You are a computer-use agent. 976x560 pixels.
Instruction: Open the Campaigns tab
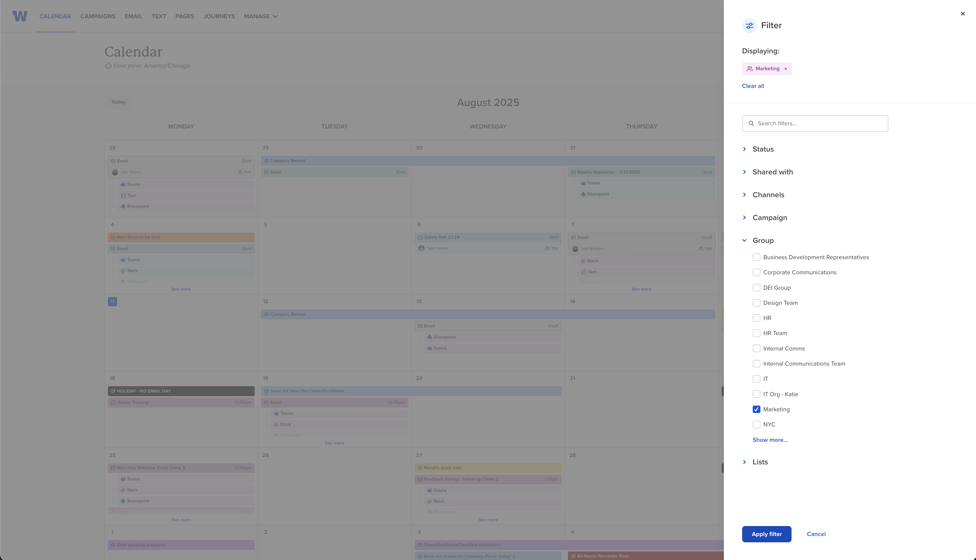[98, 17]
